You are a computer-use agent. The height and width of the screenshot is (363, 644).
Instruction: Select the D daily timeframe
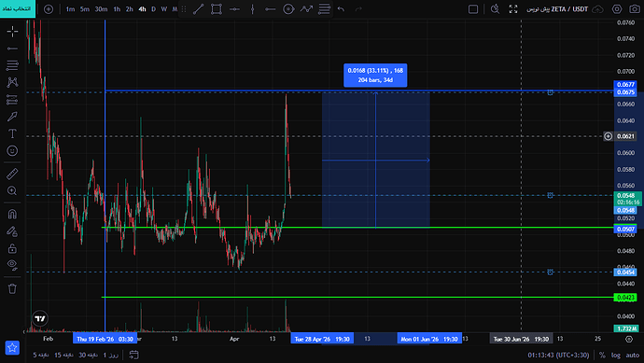154,9
